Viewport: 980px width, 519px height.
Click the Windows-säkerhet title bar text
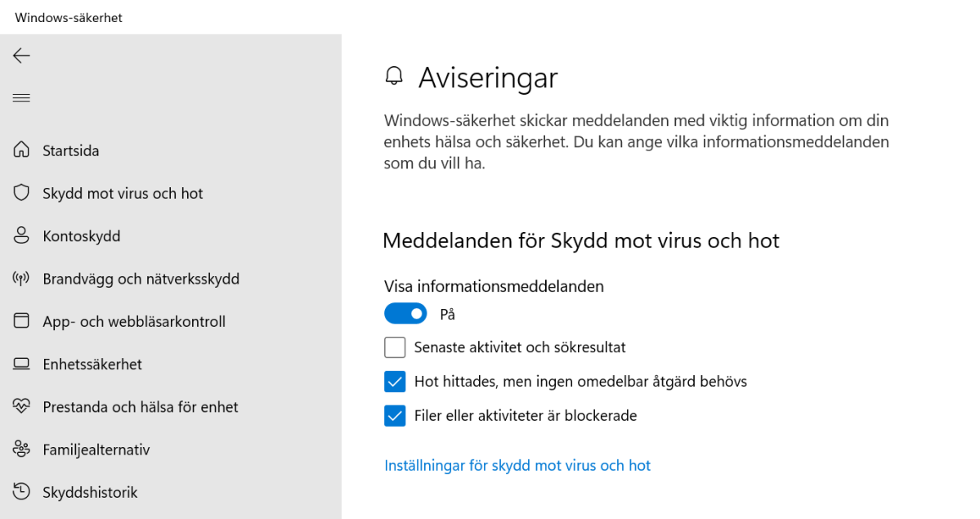pyautogui.click(x=69, y=16)
